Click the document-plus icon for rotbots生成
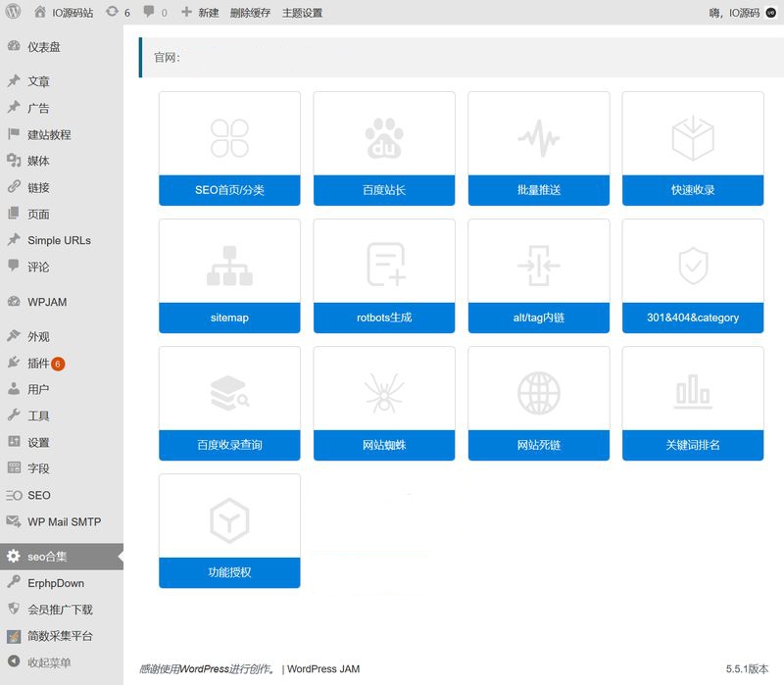The height and width of the screenshot is (685, 784). coord(385,265)
